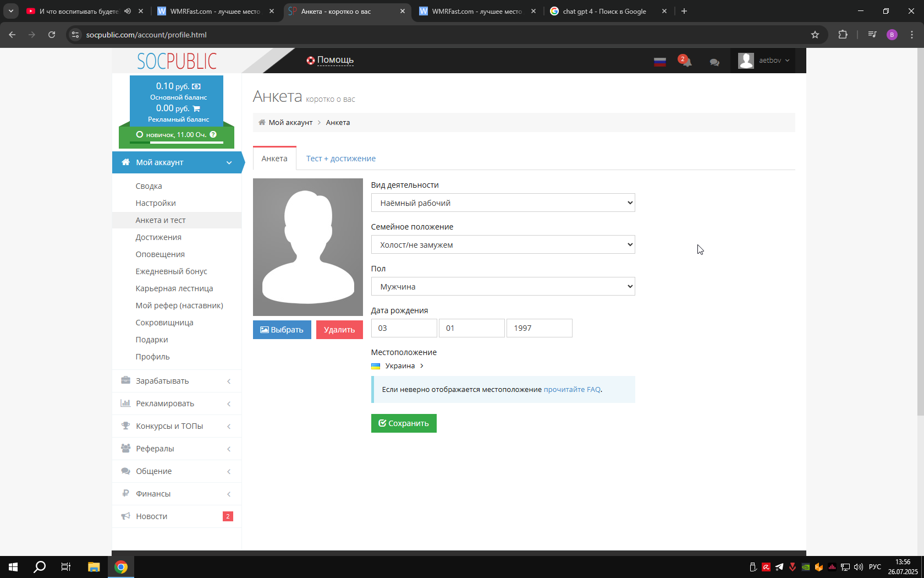Click the Удалить photo button
This screenshot has width=924, height=578.
pos(339,330)
